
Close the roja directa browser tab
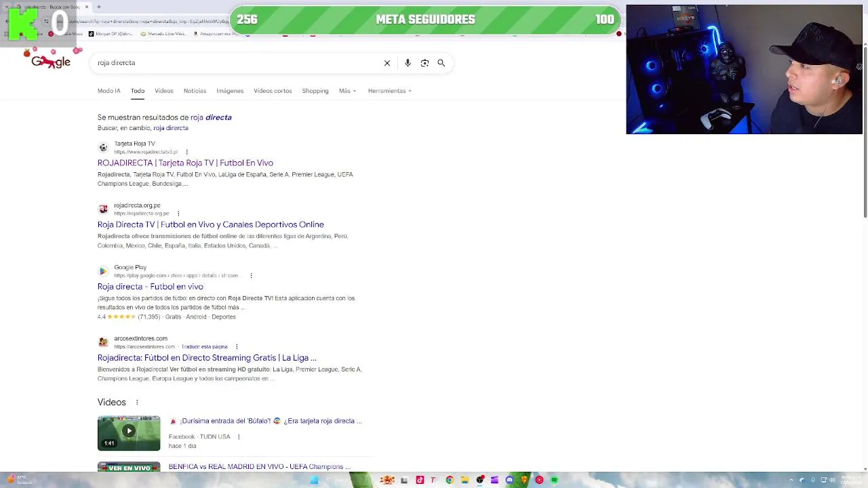point(86,7)
